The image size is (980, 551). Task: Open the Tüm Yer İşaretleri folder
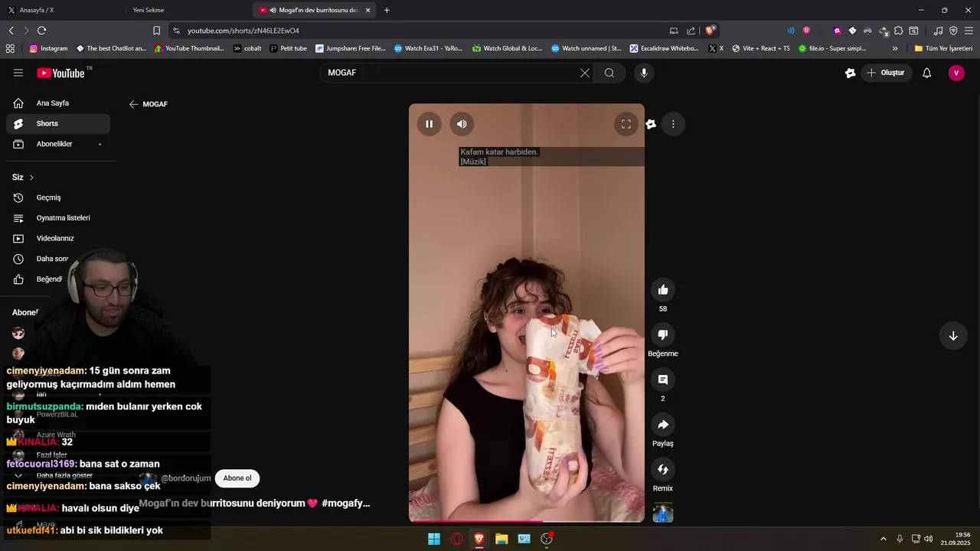click(943, 48)
